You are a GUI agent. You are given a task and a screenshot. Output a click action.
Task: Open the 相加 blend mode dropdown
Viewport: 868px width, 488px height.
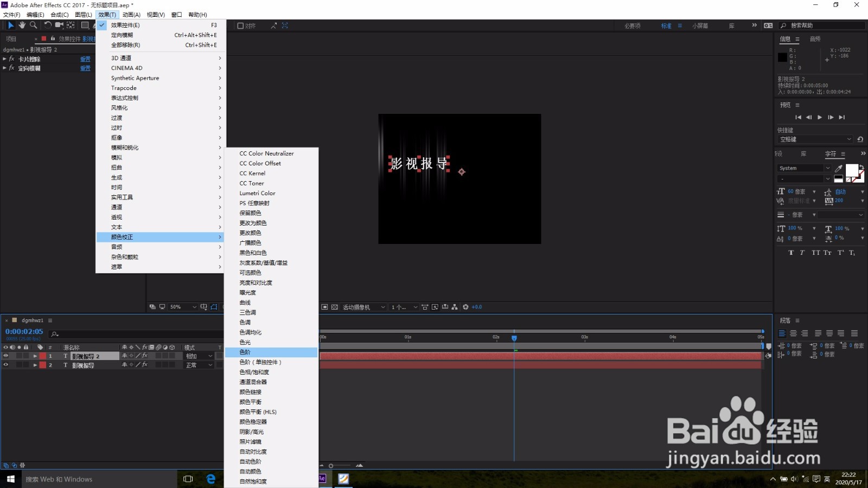pyautogui.click(x=199, y=356)
